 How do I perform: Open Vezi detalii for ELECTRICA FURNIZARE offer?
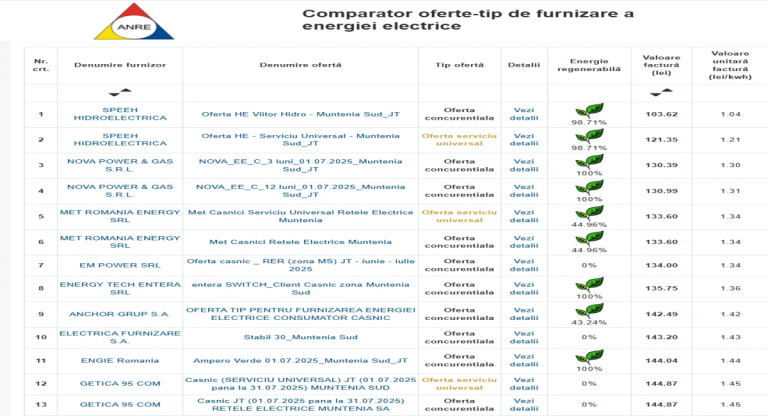tap(524, 337)
